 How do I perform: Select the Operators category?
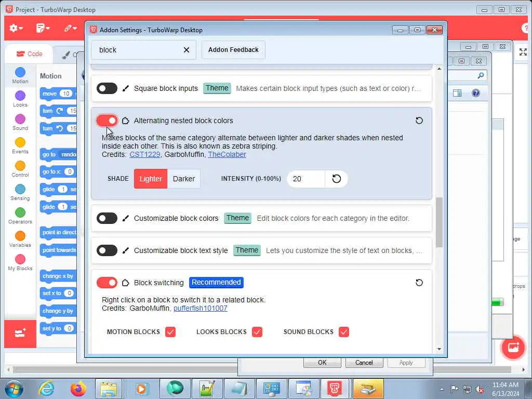click(20, 216)
